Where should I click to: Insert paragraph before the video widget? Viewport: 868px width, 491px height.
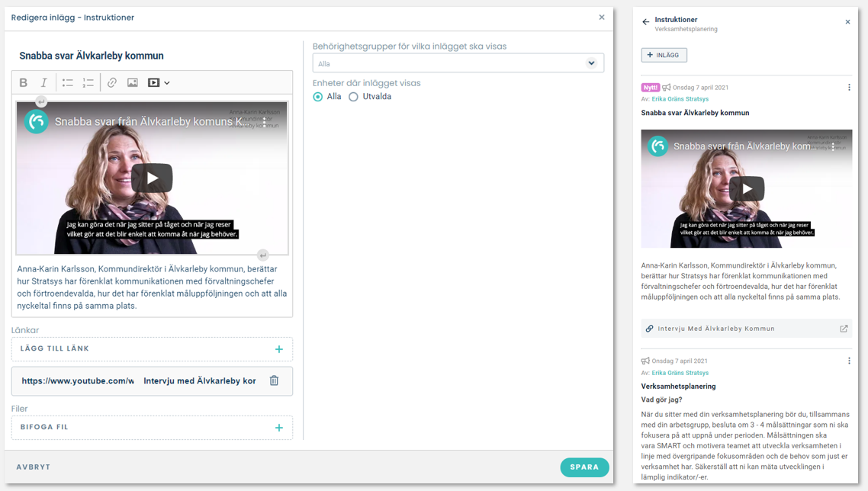(41, 101)
